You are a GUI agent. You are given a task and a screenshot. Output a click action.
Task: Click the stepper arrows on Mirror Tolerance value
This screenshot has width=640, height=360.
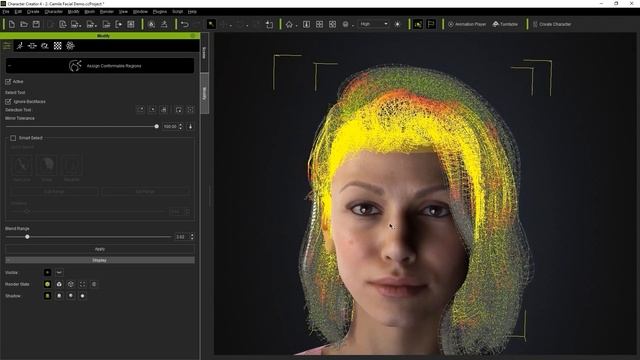[x=181, y=127]
